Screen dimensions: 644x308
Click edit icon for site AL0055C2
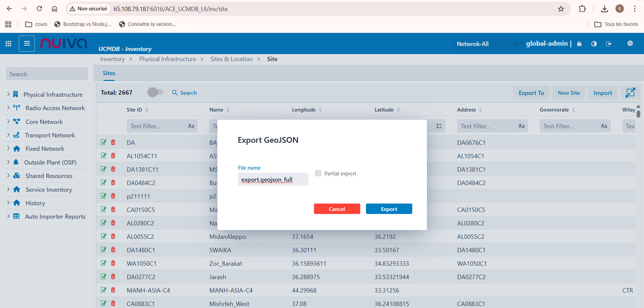point(104,236)
